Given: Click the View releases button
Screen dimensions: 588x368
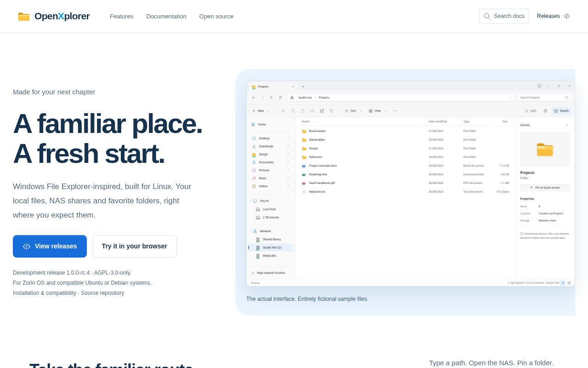Looking at the screenshot, I should [x=50, y=246].
